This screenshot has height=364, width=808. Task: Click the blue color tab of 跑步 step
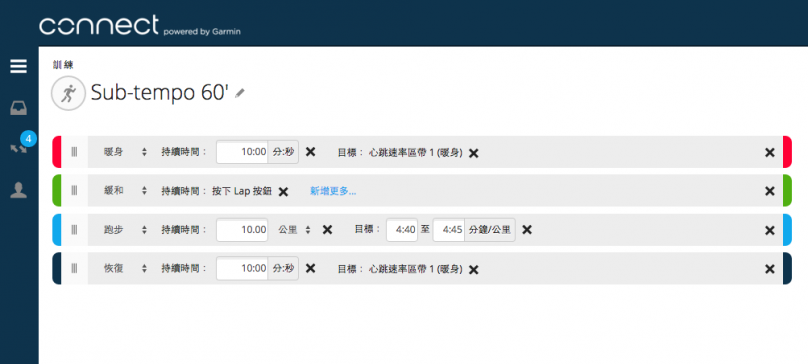[x=57, y=230]
